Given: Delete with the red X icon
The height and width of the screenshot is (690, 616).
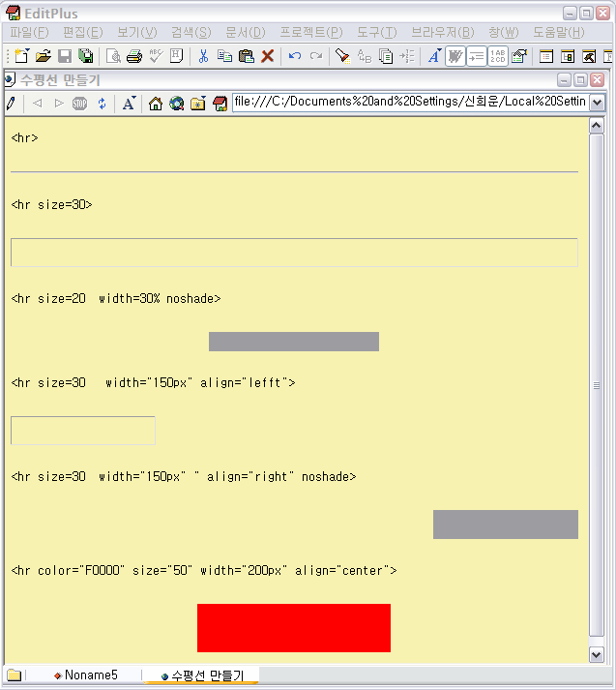Looking at the screenshot, I should click(267, 56).
